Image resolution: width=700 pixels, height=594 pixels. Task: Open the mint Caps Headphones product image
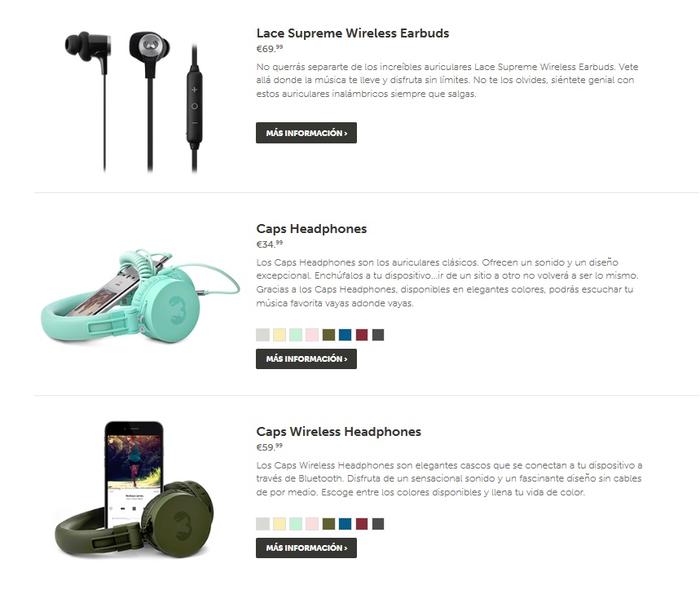tap(140, 297)
